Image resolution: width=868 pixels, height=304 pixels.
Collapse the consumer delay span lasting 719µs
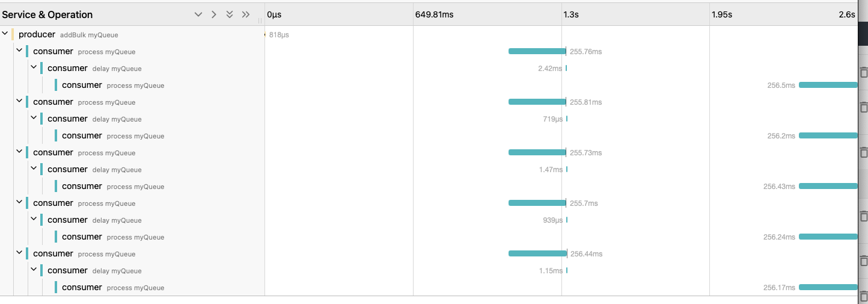[34, 119]
